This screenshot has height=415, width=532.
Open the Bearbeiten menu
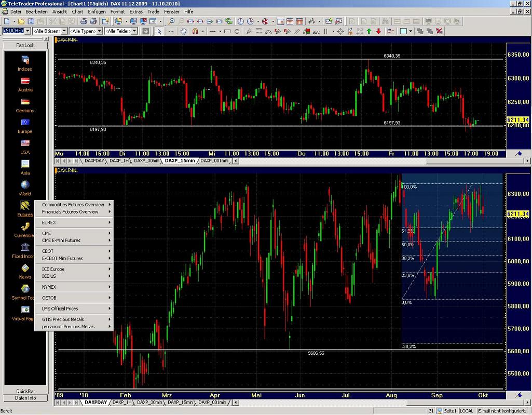pyautogui.click(x=37, y=11)
